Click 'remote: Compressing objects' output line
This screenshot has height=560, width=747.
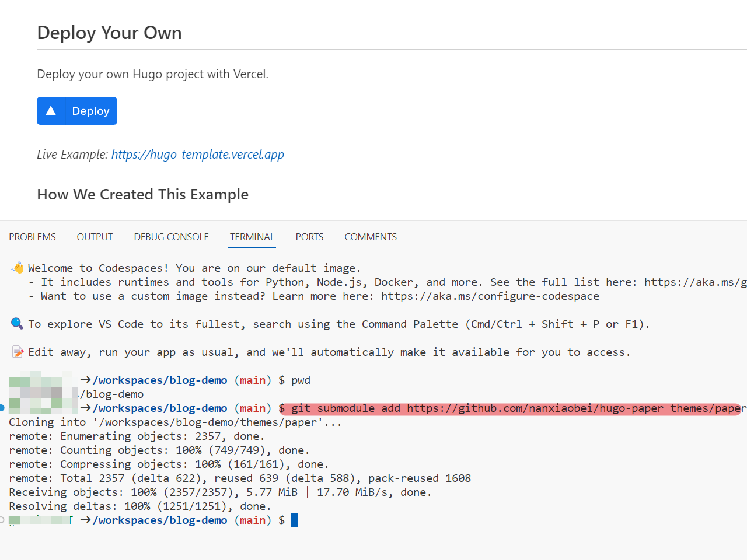coord(169,464)
